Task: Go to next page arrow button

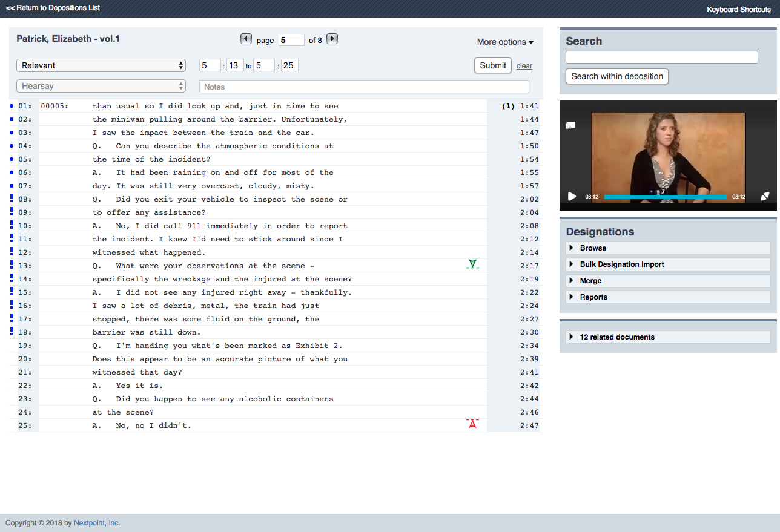Action: pos(332,39)
